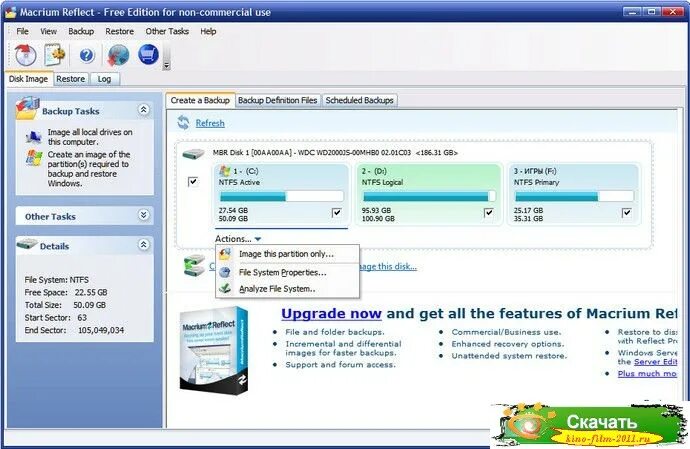The height and width of the screenshot is (449, 690).
Task: Click the Plus much more link
Action: 647,373
